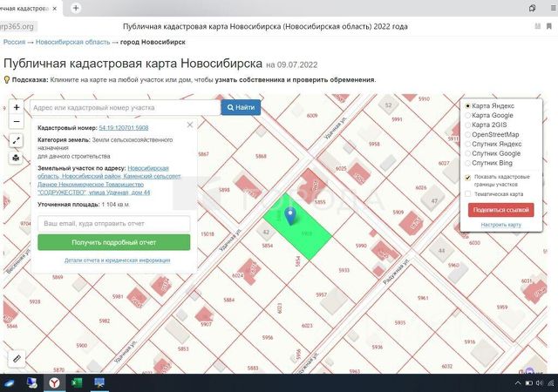Open Yandex Browser from taskbar
The height and width of the screenshot is (392, 558).
point(54,382)
